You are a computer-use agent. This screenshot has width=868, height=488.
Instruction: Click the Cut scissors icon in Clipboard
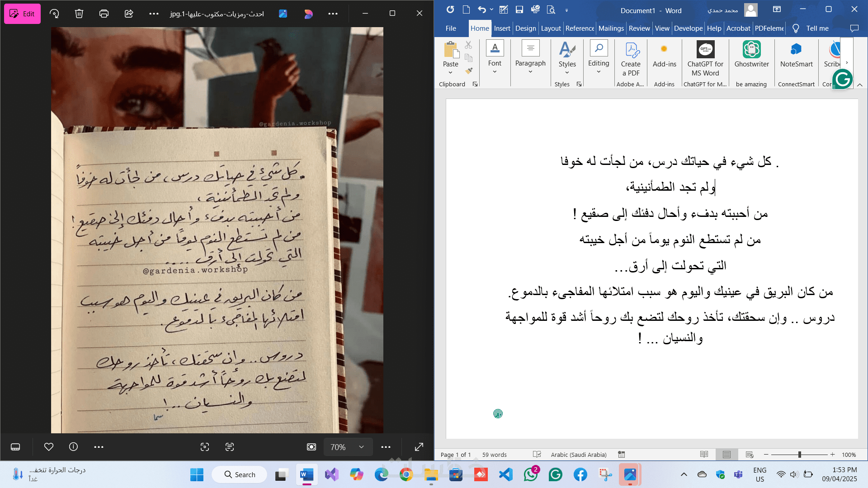point(468,45)
